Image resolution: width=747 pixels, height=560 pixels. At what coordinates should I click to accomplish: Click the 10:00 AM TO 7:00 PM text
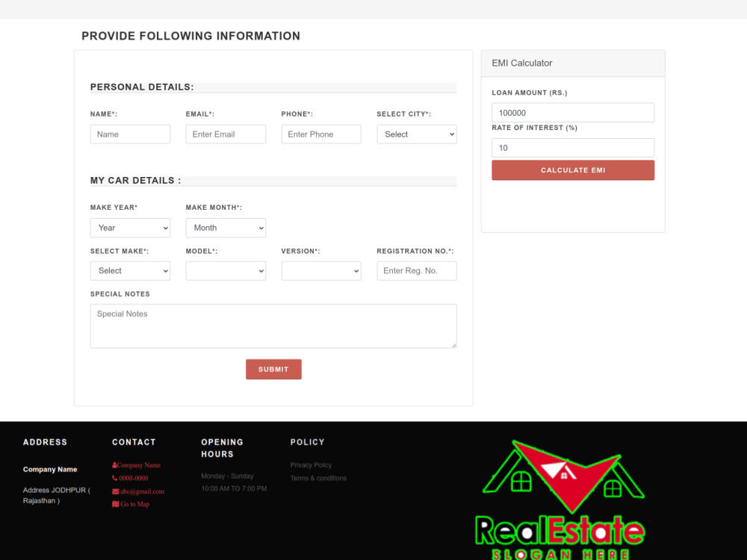(x=234, y=488)
